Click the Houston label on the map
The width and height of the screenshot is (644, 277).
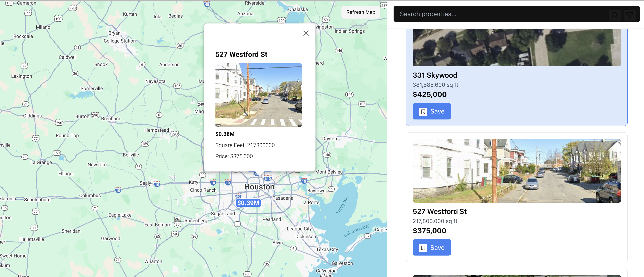[259, 187]
